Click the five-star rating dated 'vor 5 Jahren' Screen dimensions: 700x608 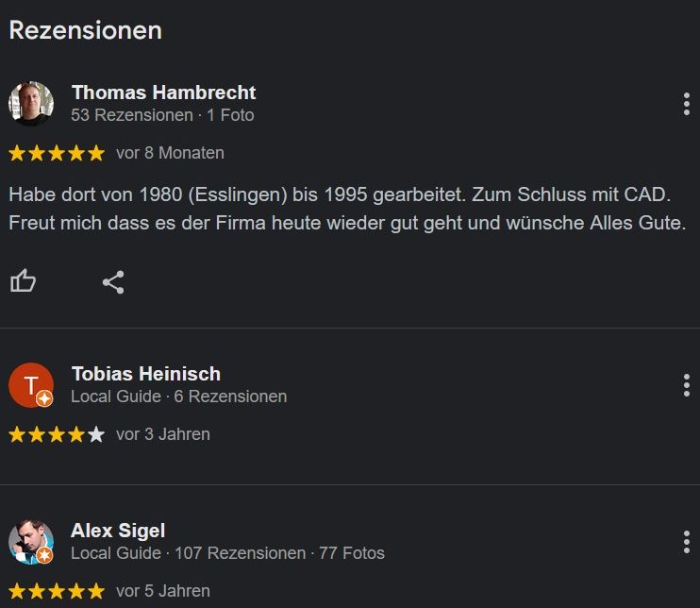tap(57, 591)
